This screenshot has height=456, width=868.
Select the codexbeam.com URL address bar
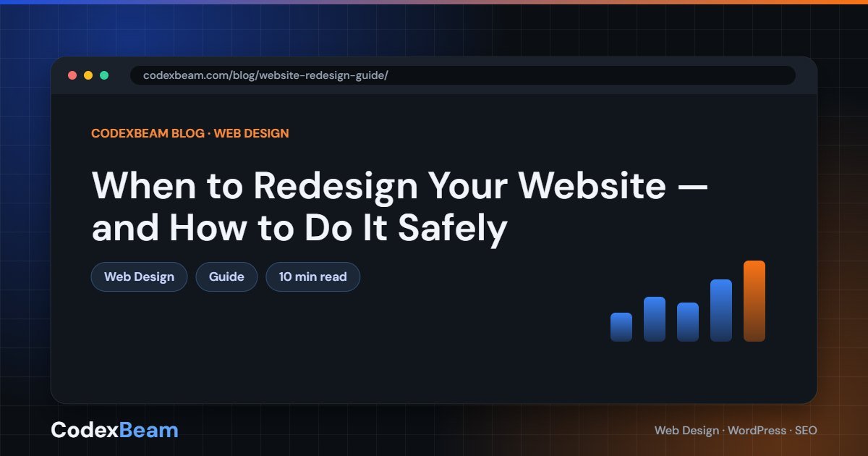coord(463,75)
